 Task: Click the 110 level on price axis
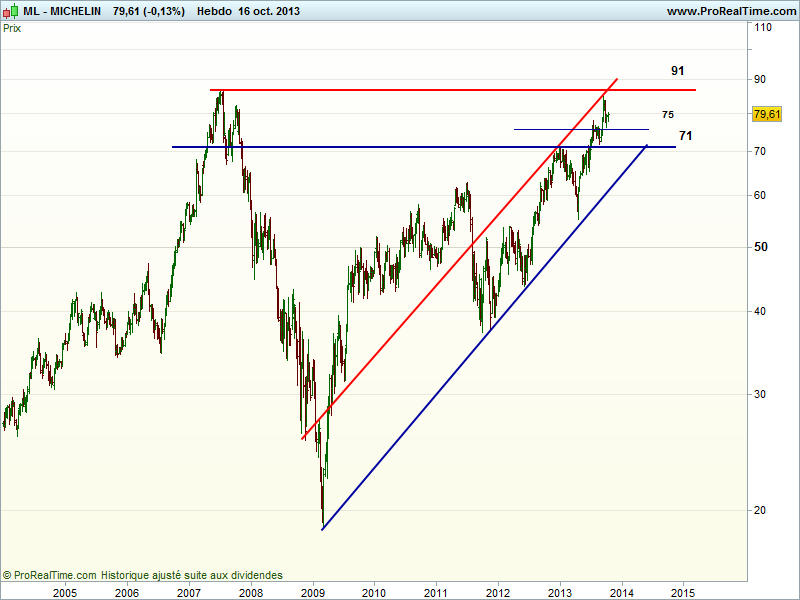(762, 28)
